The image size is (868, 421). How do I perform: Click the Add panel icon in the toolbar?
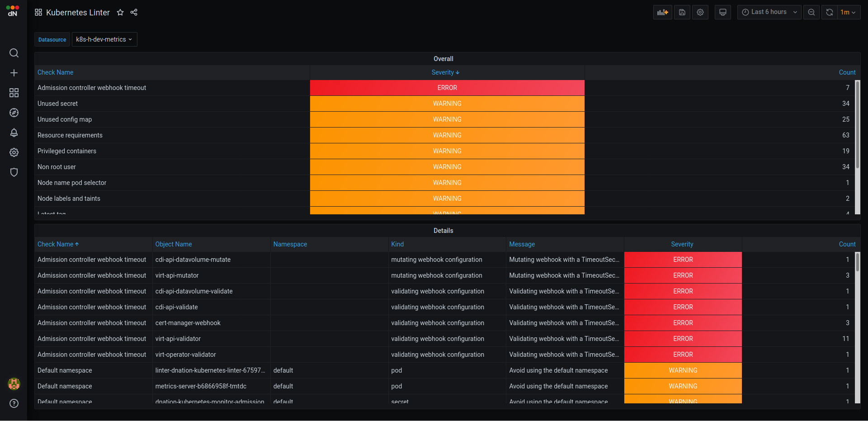click(662, 12)
